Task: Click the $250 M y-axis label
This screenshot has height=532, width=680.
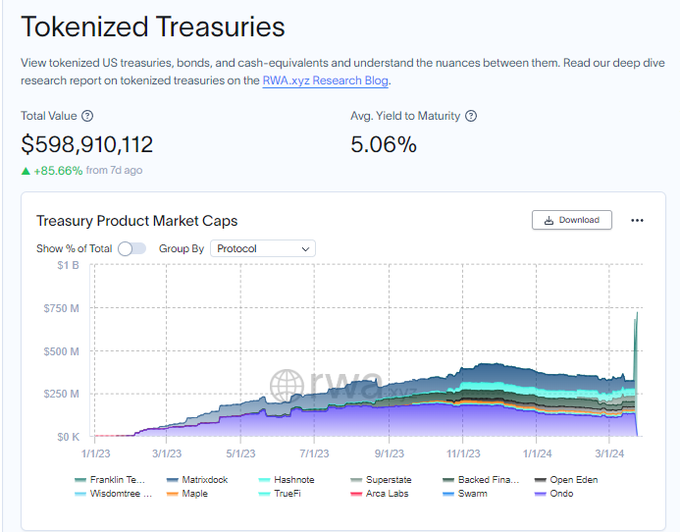Action: [x=61, y=394]
